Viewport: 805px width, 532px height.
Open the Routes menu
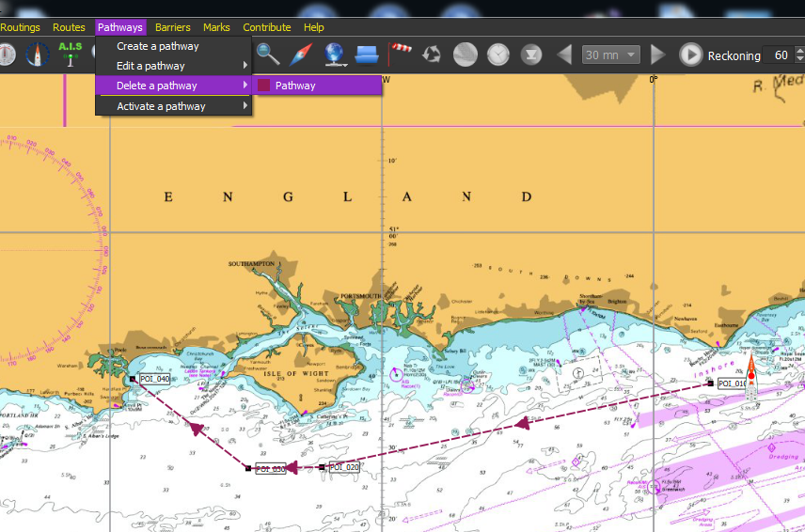[69, 27]
